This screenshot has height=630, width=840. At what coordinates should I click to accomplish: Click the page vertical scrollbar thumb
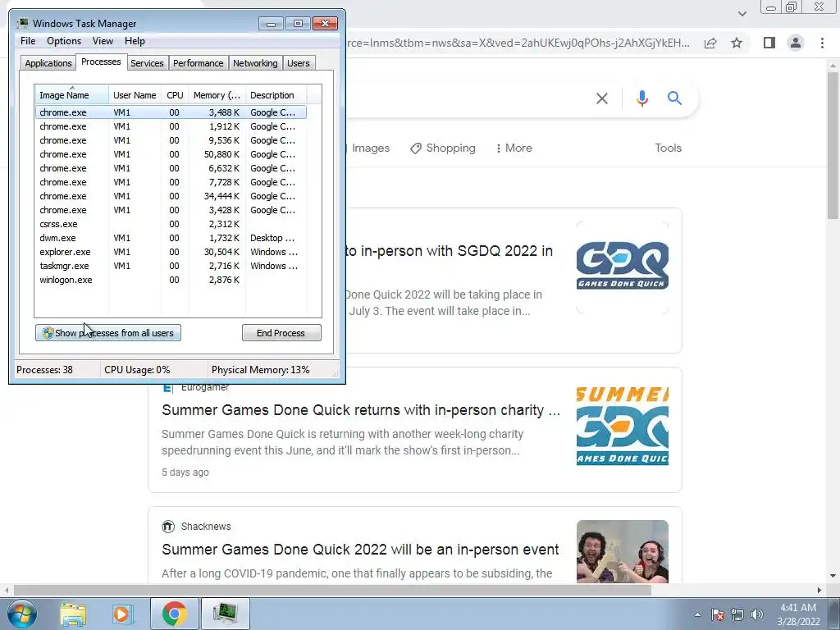pyautogui.click(x=833, y=144)
